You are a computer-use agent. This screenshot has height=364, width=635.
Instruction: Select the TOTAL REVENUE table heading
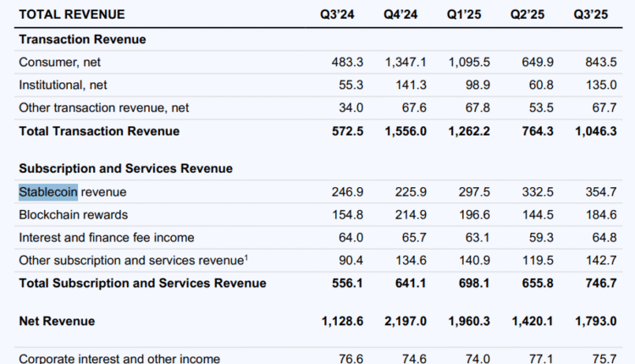[x=71, y=14]
